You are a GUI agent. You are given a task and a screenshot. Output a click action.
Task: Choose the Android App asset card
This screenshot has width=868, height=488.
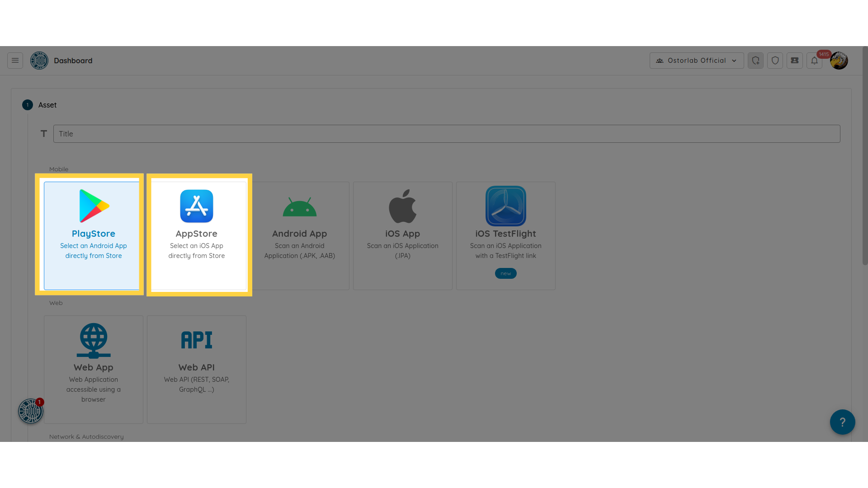click(299, 235)
